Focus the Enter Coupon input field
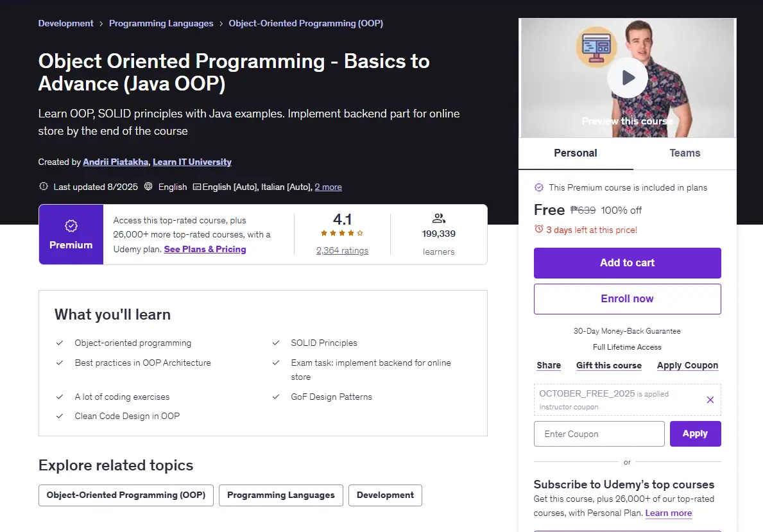Screen dimensions: 763x532 pos(599,434)
